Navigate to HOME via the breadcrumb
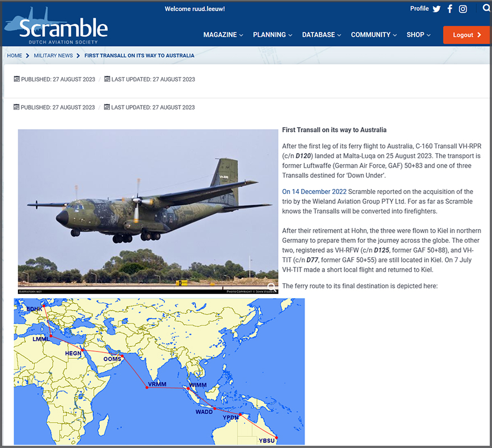The width and height of the screenshot is (492, 448). [x=15, y=56]
